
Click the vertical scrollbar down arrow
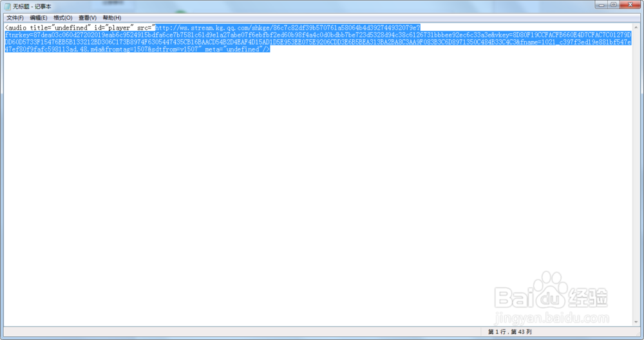pyautogui.click(x=636, y=323)
